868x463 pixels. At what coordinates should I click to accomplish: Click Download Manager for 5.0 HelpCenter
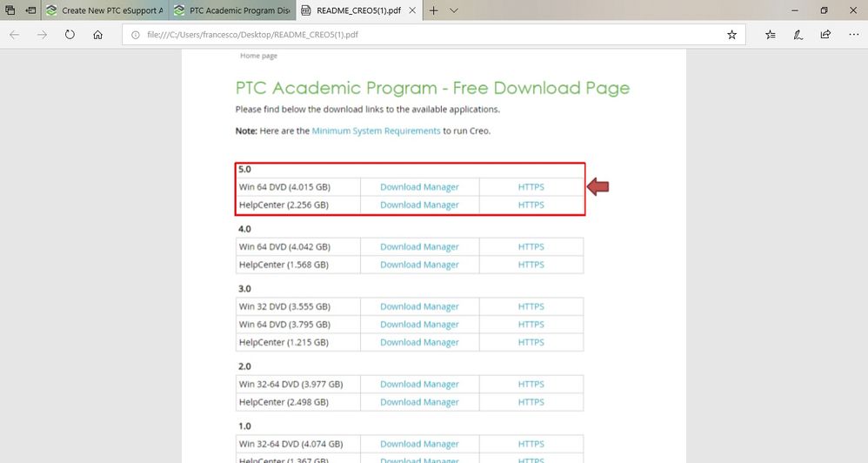tap(419, 205)
